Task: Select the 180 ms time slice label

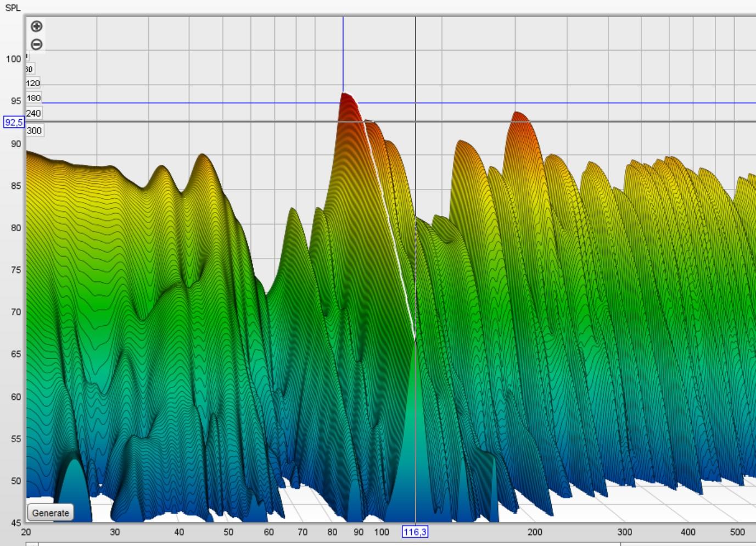Action: [x=33, y=98]
